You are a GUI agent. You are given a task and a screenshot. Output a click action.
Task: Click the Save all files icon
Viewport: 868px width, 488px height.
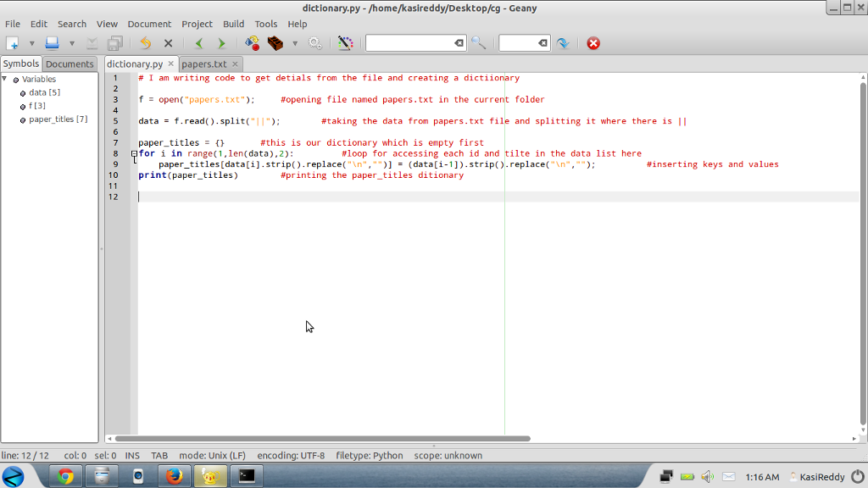(115, 43)
